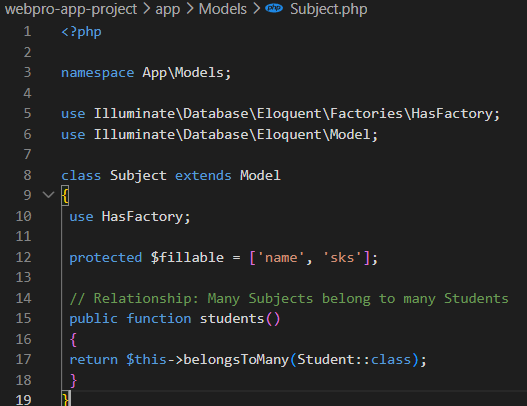Click Student::class argument
This screenshot has width=527, height=406.
click(x=354, y=360)
